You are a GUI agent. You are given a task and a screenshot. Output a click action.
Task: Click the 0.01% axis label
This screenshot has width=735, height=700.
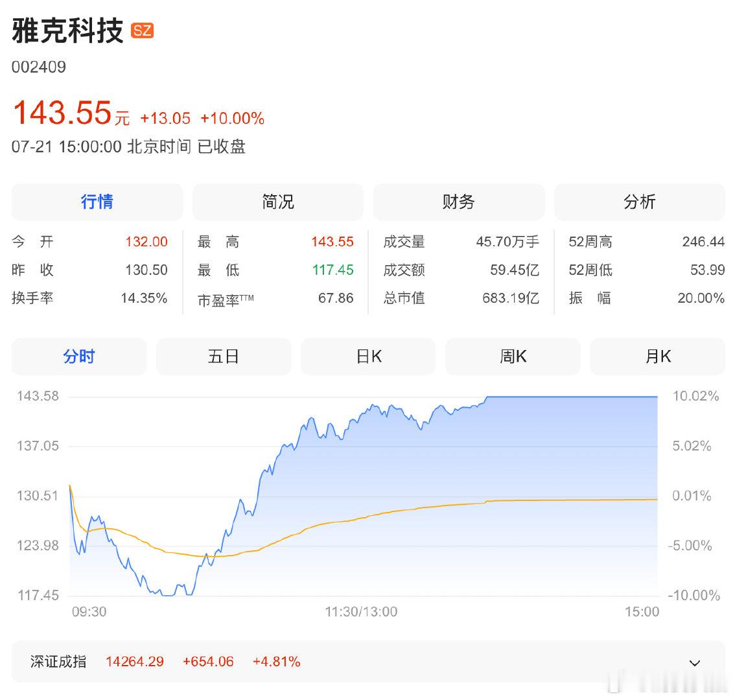coord(692,496)
